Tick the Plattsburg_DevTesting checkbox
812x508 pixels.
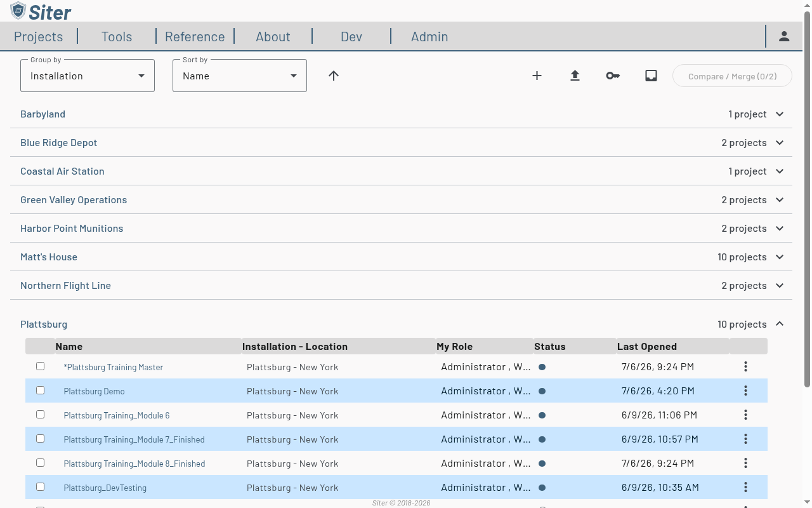(x=40, y=487)
